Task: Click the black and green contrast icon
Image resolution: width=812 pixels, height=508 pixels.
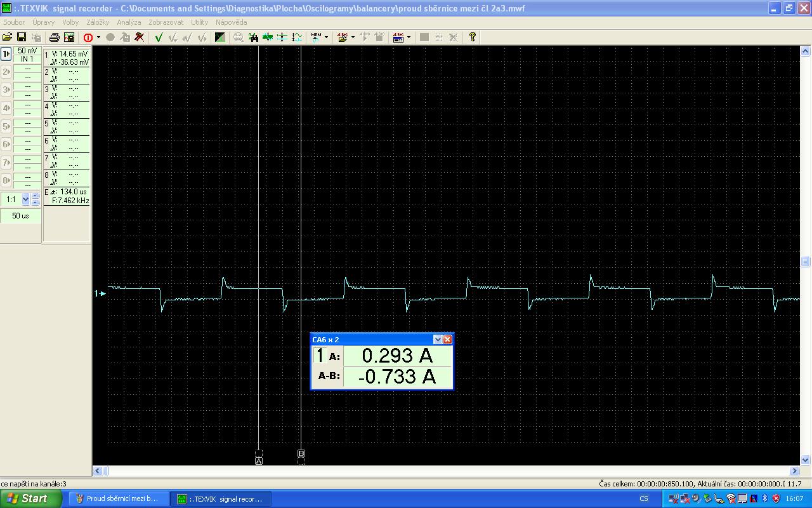Action: 220,37
